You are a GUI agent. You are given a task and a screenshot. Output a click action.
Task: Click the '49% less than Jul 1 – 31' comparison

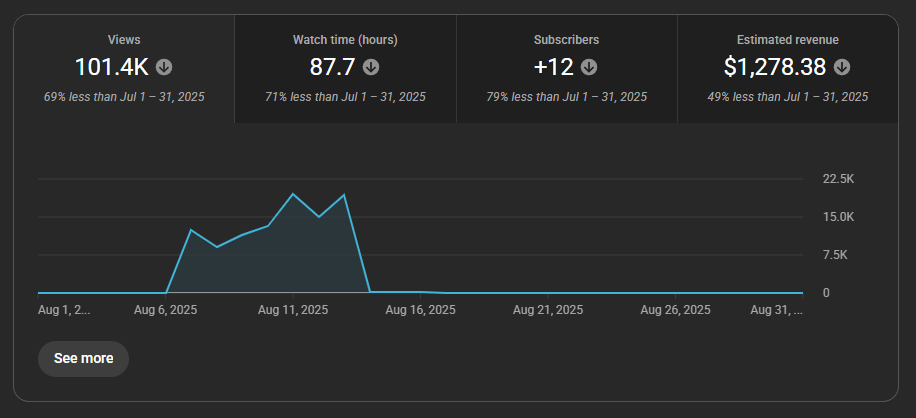[787, 97]
